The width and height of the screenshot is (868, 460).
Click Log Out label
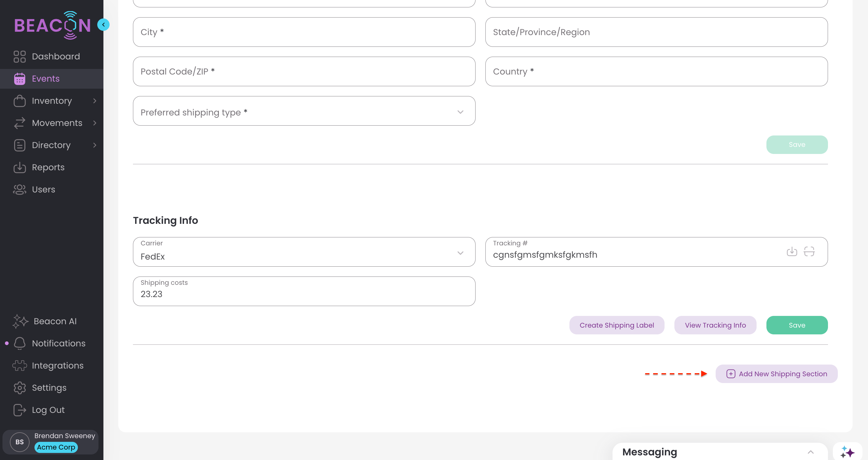point(48,410)
